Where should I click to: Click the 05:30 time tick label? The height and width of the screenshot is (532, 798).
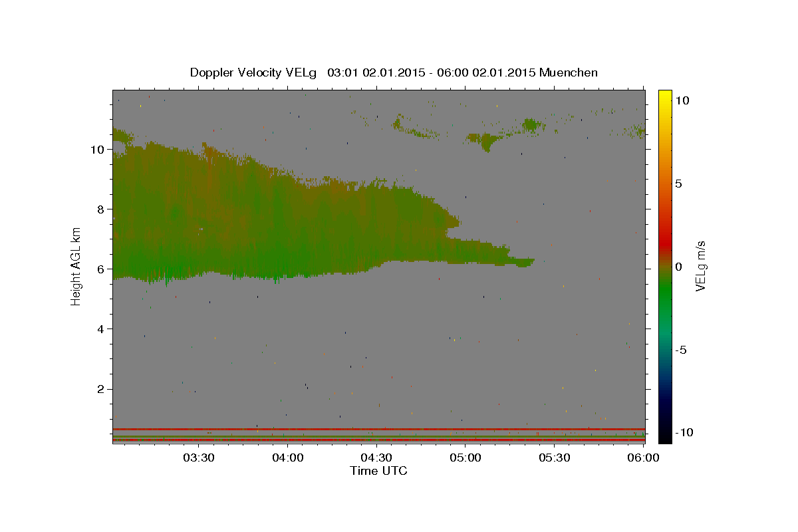pyautogui.click(x=554, y=458)
